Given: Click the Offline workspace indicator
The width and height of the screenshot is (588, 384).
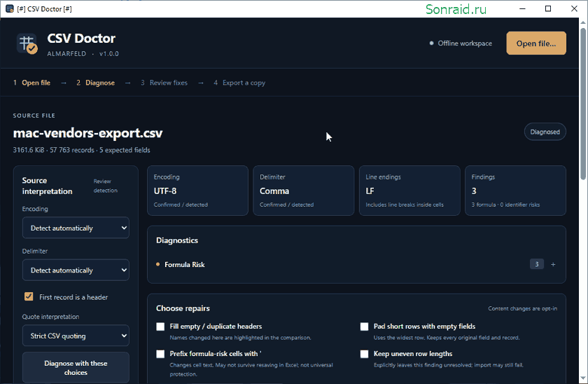Looking at the screenshot, I should click(x=461, y=43).
